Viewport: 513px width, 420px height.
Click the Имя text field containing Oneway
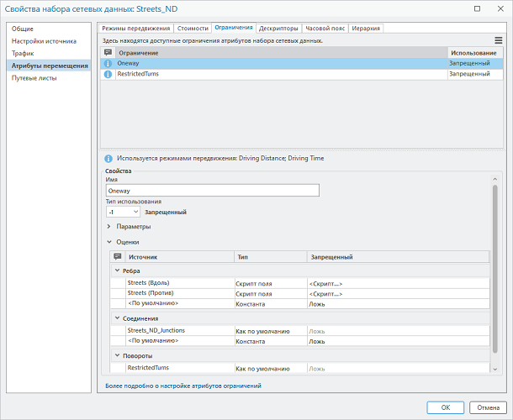click(211, 191)
